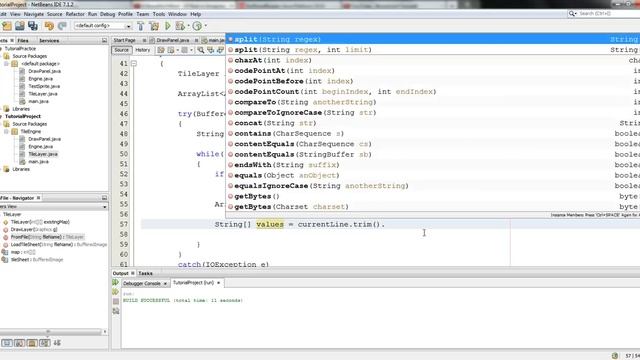Open the Window menu
This screenshot has width=640, height=360.
177,14
